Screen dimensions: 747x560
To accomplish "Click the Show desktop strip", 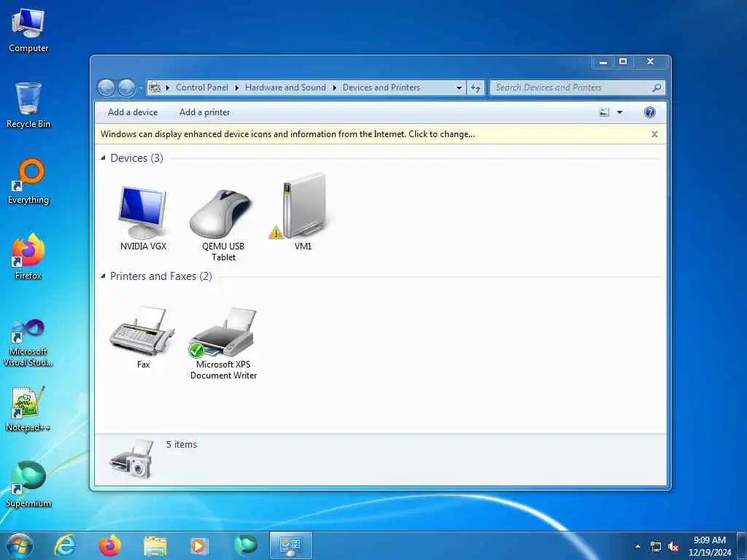I will (742, 546).
